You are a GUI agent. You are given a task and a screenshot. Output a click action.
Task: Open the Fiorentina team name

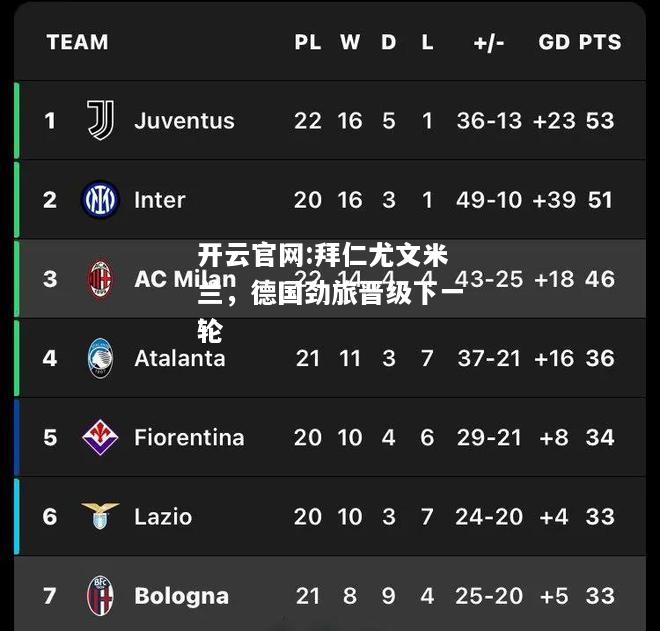189,437
